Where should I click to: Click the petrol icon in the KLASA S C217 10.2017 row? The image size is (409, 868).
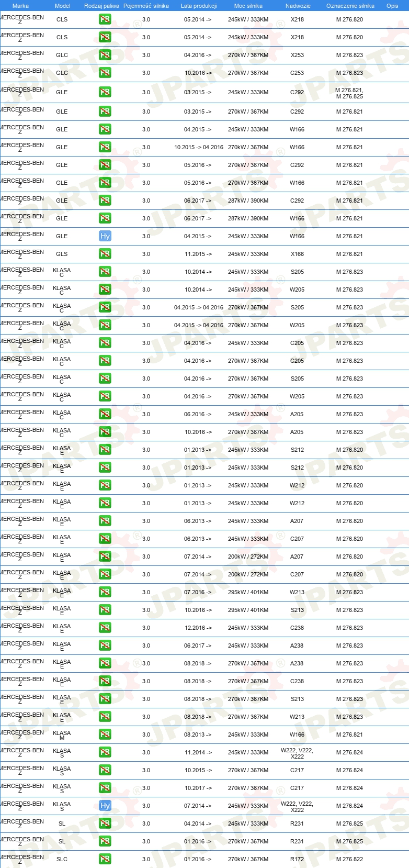coord(105,788)
